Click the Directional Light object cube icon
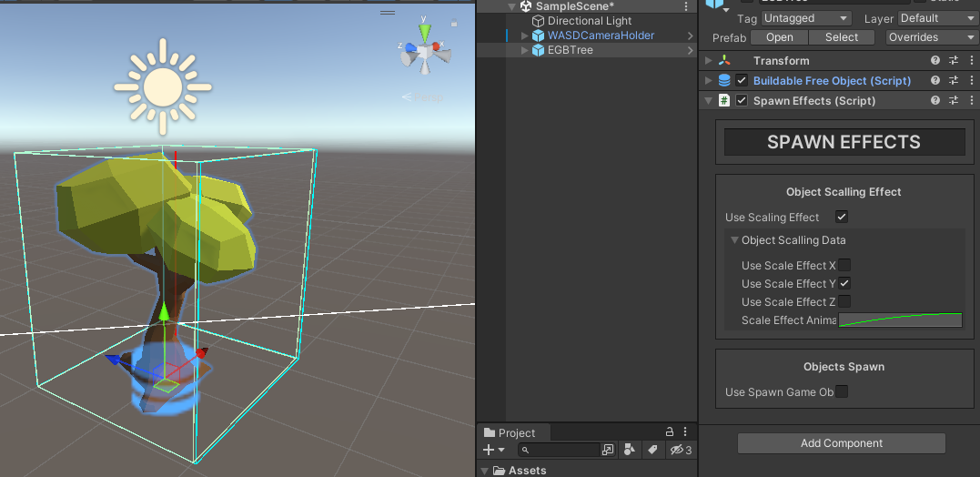This screenshot has height=477, width=980. 538,21
